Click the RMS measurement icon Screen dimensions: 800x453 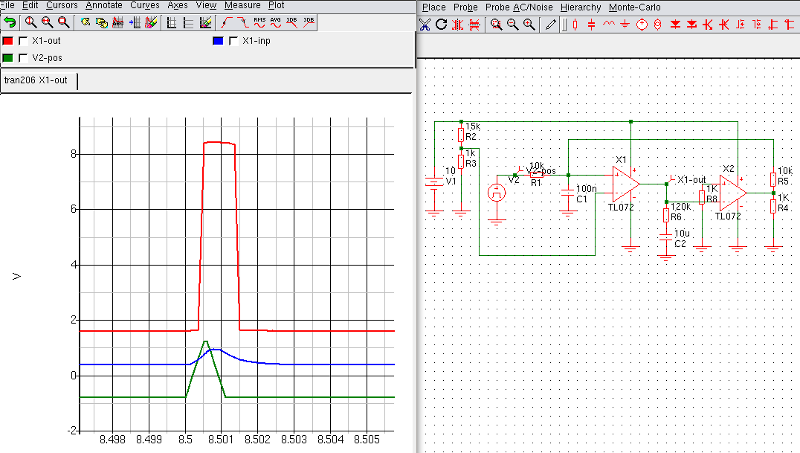[260, 21]
